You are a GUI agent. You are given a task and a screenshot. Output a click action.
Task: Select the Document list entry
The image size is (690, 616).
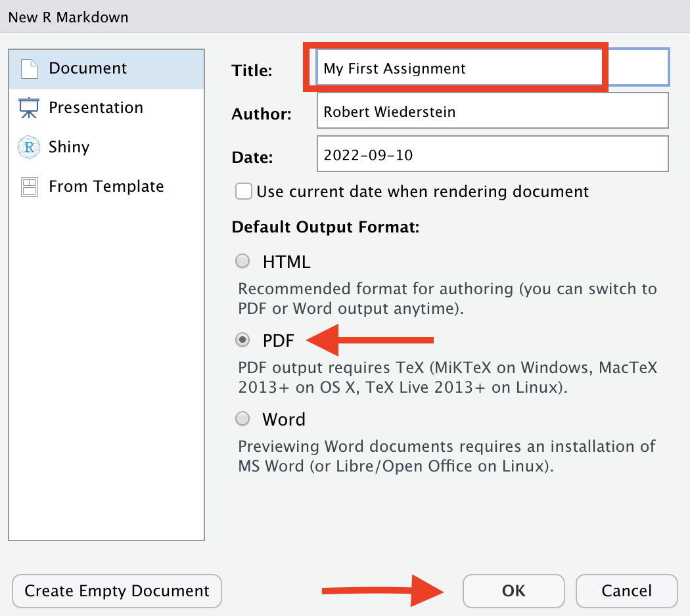click(106, 70)
